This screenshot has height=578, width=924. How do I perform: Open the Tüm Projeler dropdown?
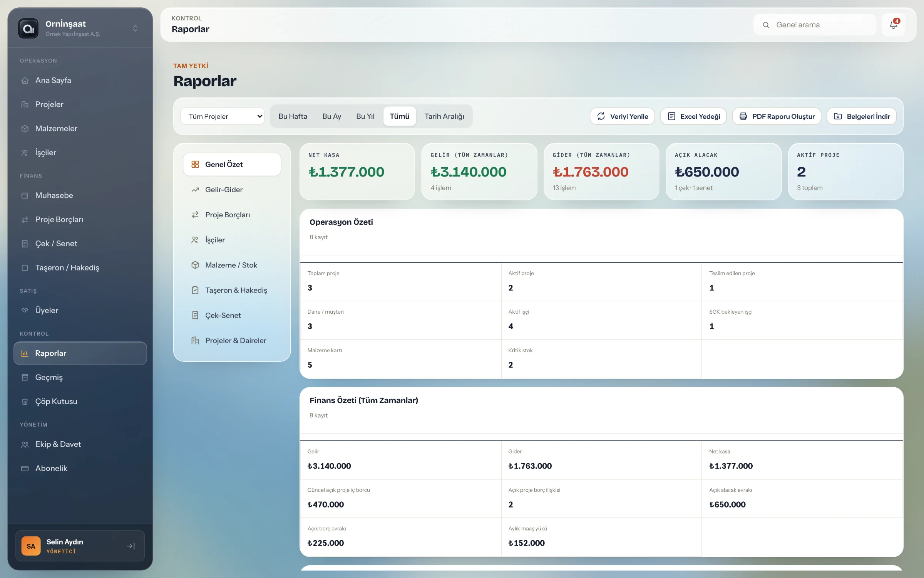coord(223,116)
